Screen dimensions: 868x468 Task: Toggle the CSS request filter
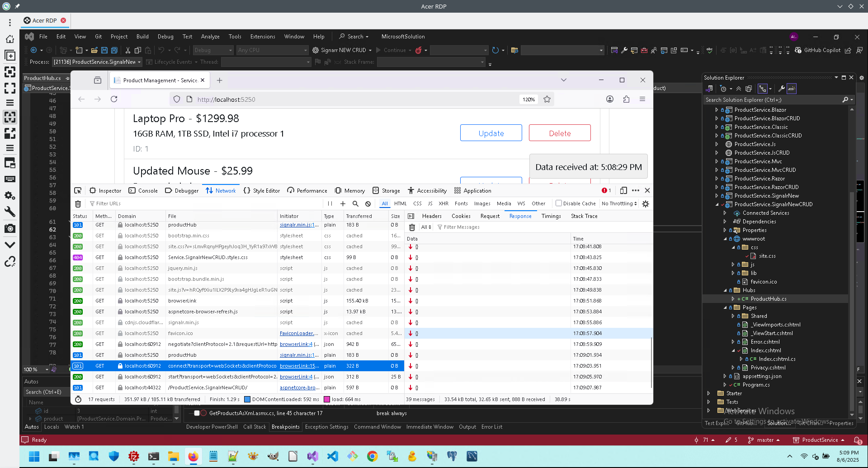point(417,204)
